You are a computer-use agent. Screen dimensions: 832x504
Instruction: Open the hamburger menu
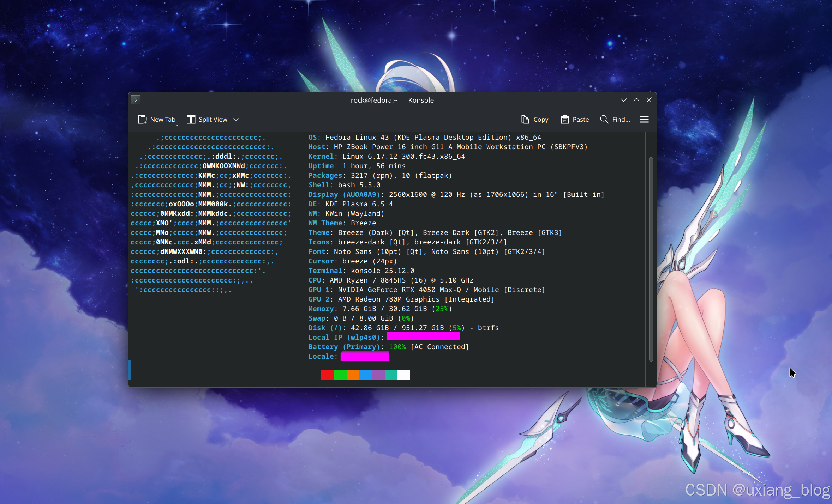click(644, 120)
